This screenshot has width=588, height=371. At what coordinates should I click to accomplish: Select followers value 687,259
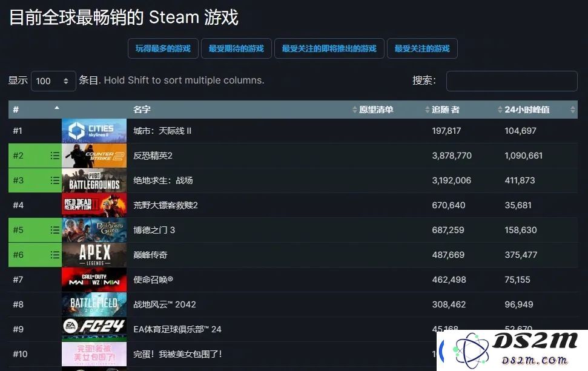point(448,230)
